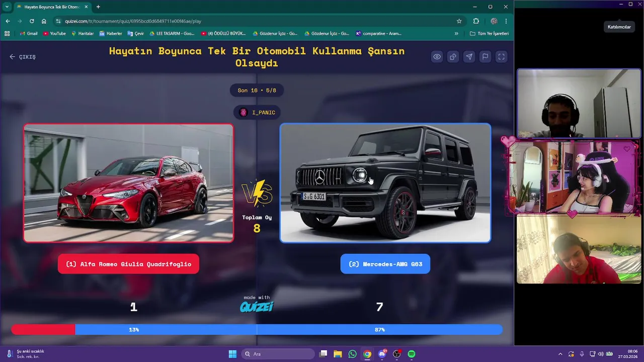Open the Chrome profile avatar
The height and width of the screenshot is (362, 644).
tap(494, 21)
